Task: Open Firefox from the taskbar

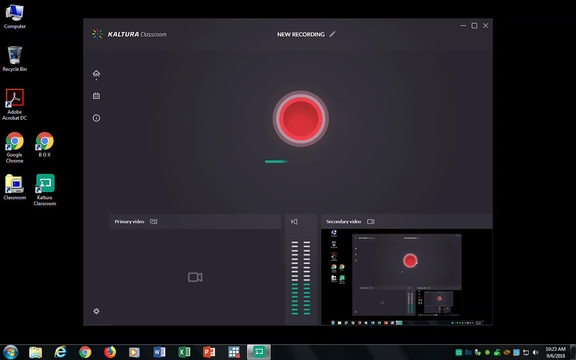Action: [x=109, y=352]
